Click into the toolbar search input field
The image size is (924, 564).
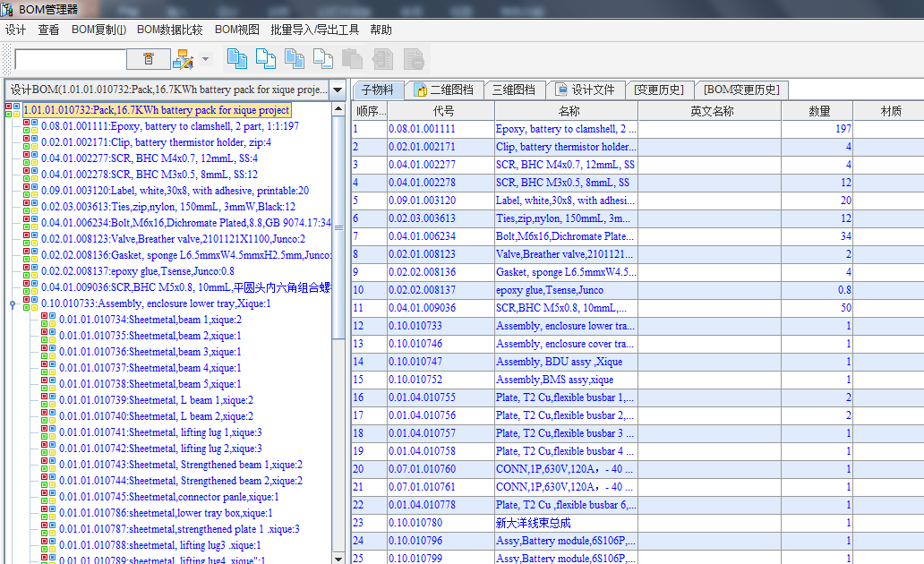[70, 59]
